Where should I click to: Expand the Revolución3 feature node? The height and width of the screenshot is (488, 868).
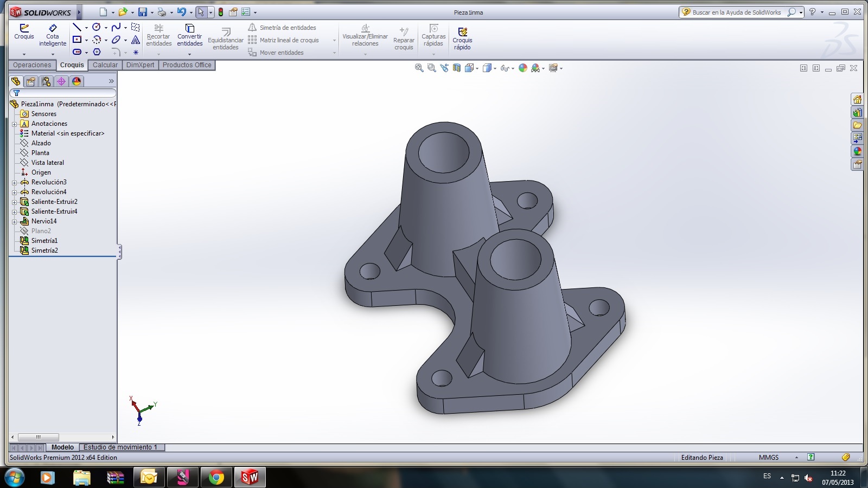(14, 182)
